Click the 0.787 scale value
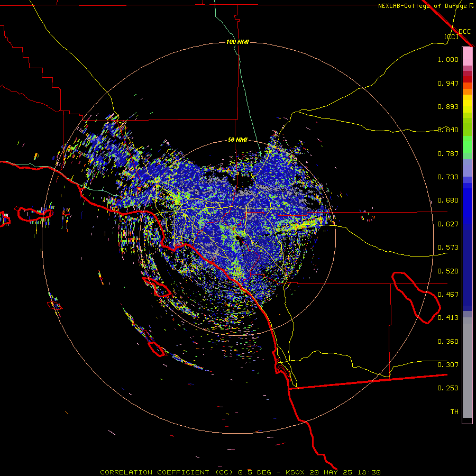Image resolution: width=476 pixels, height=476 pixels. (448, 153)
